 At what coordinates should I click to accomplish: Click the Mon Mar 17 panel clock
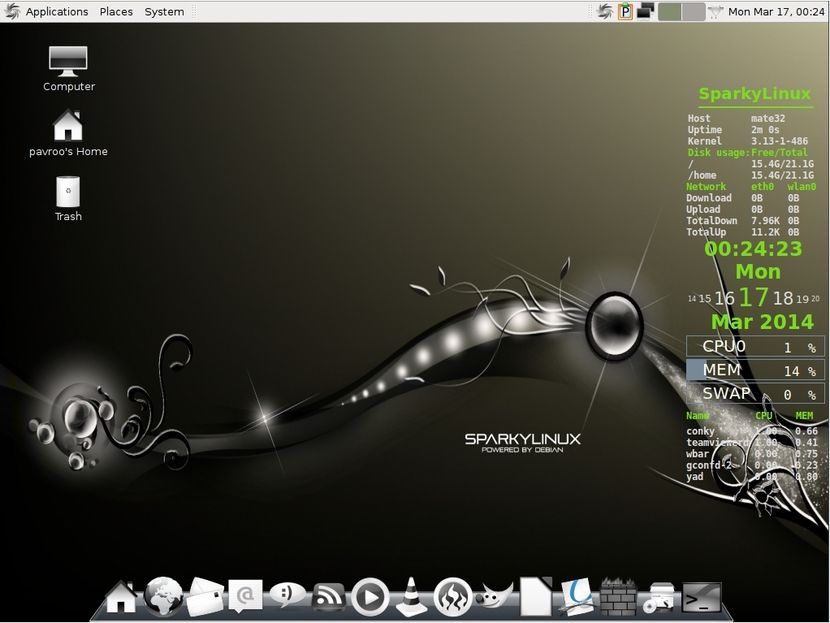tap(777, 12)
